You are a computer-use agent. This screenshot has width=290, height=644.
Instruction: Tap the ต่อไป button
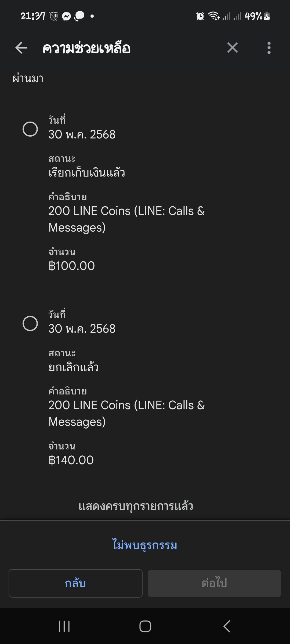pos(214,583)
